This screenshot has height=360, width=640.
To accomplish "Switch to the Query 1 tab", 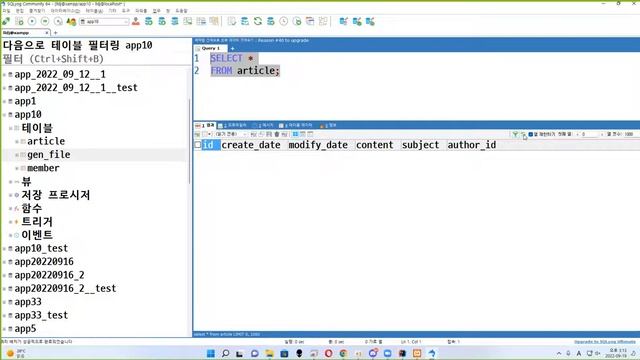I will coord(211,48).
